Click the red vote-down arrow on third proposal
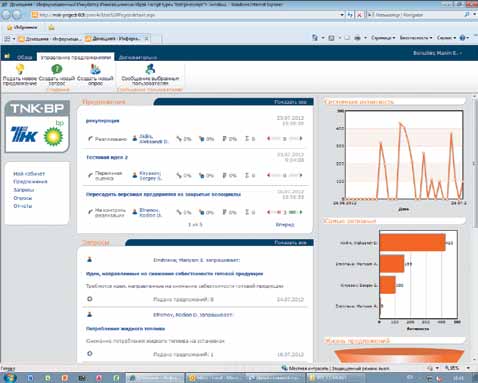 point(268,212)
